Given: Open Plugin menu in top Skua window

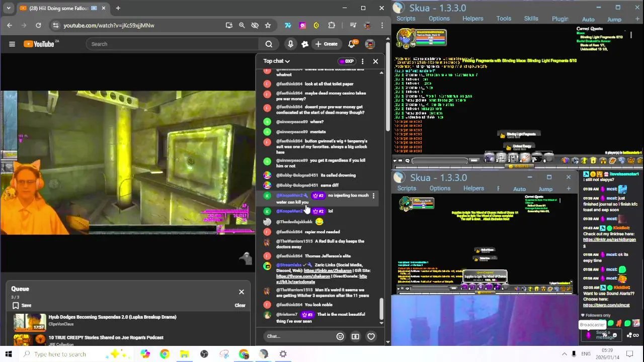Looking at the screenshot, I should [560, 19].
